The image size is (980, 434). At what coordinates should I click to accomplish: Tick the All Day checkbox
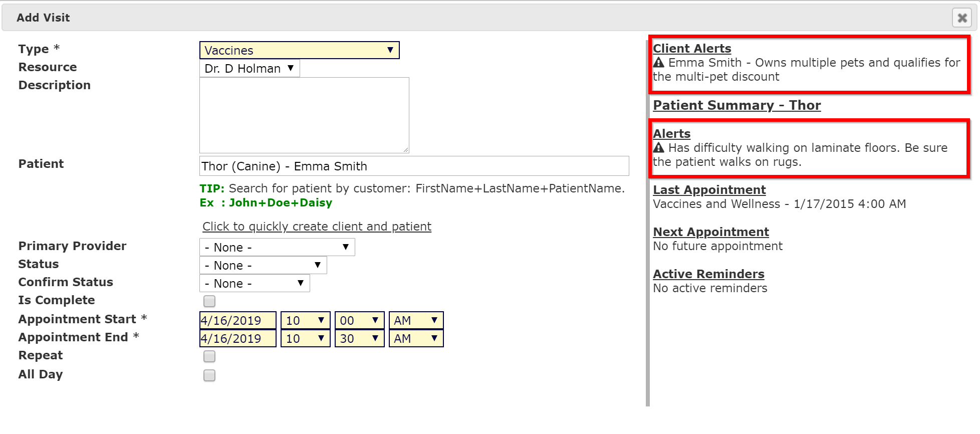tap(209, 375)
